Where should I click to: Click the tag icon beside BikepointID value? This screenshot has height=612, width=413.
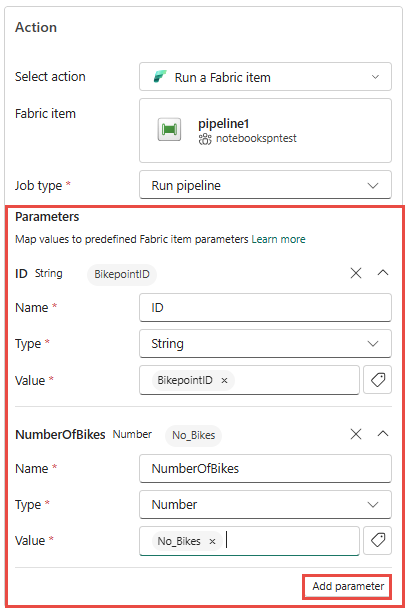377,379
